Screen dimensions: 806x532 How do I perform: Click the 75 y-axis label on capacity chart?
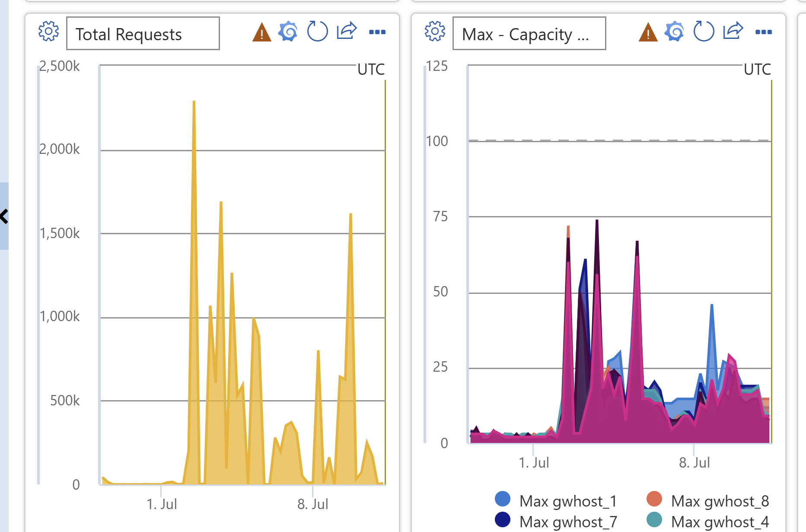pos(440,217)
